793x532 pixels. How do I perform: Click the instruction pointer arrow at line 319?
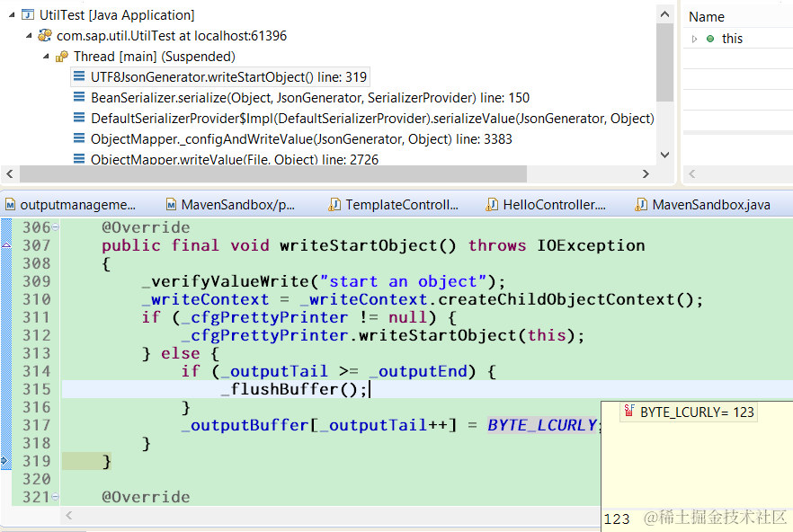point(5,461)
